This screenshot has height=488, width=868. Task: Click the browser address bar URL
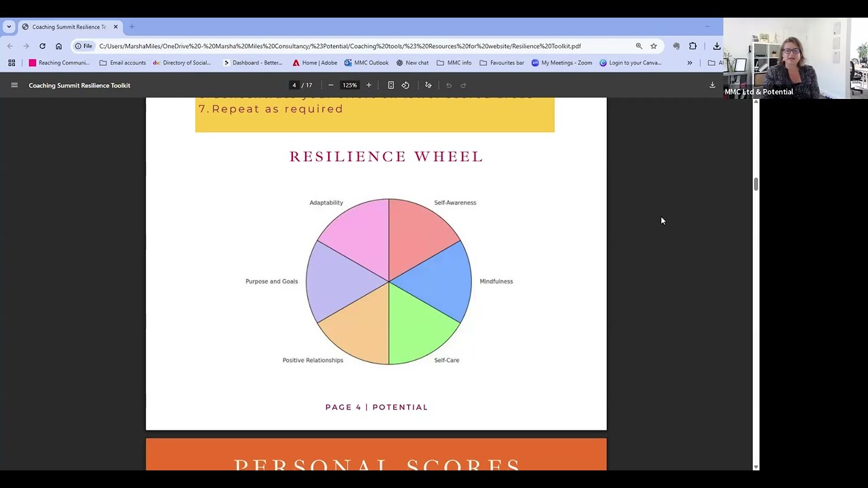pyautogui.click(x=340, y=46)
